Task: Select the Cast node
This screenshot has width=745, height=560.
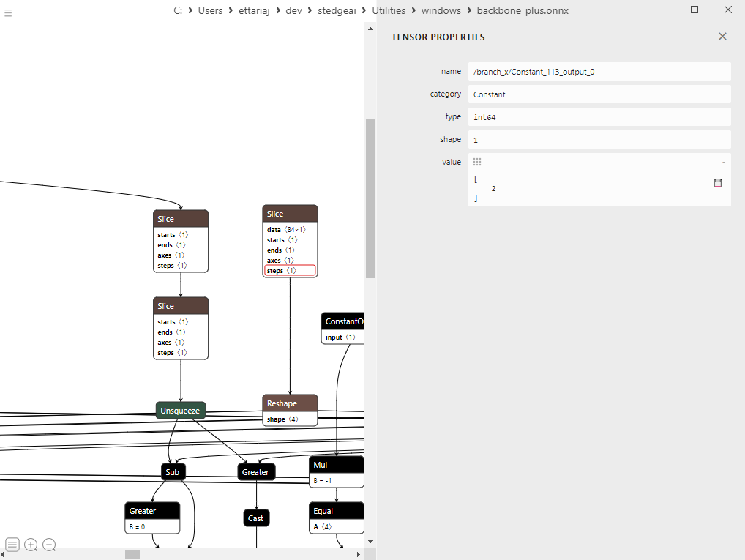Action: click(x=255, y=518)
